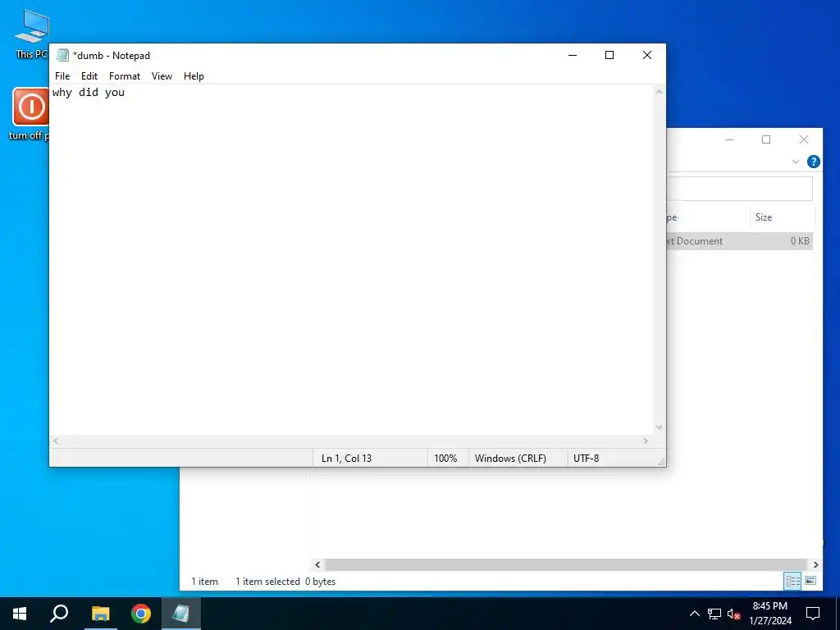Minimize the File Explorer window
The image size is (840, 630).
[729, 139]
